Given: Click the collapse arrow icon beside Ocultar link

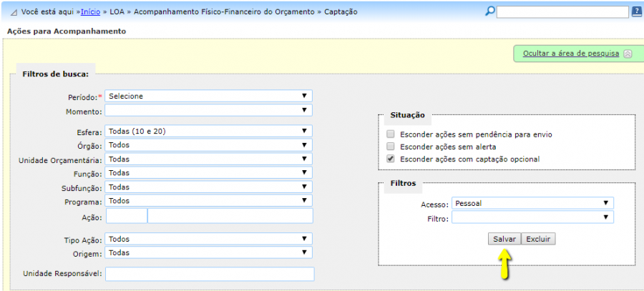Looking at the screenshot, I should (x=628, y=54).
